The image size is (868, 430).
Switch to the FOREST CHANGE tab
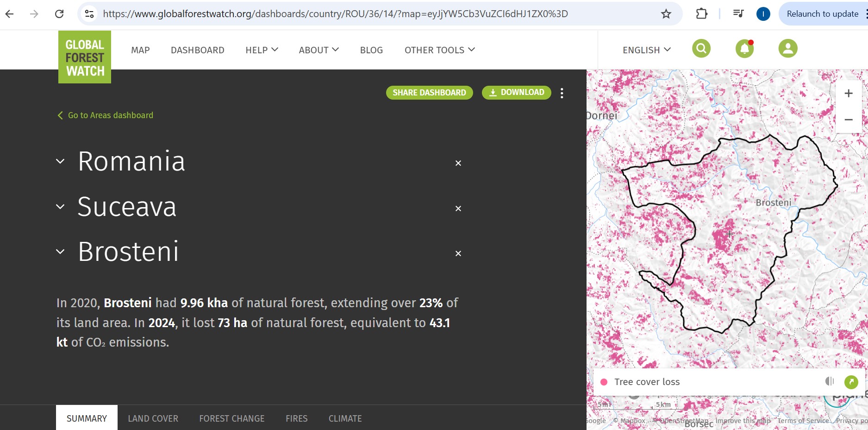[x=232, y=418]
